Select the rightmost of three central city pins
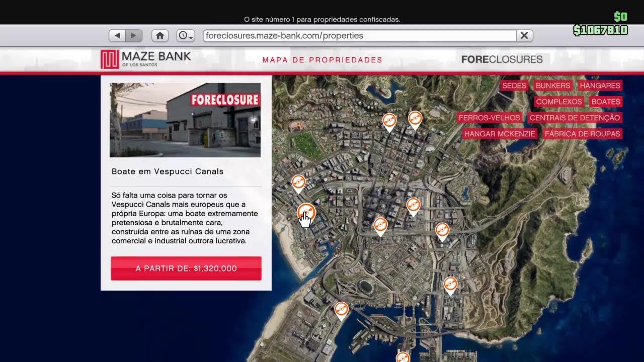The image size is (644, 362). (442, 232)
